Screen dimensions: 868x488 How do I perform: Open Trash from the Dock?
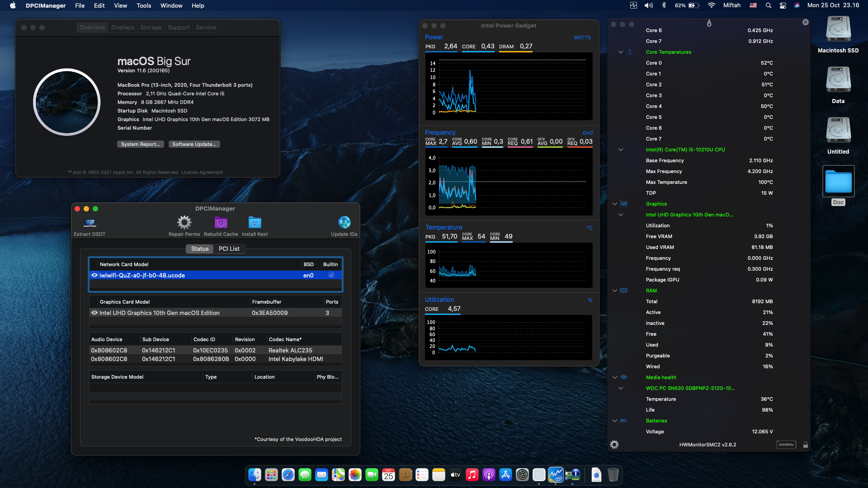[613, 475]
